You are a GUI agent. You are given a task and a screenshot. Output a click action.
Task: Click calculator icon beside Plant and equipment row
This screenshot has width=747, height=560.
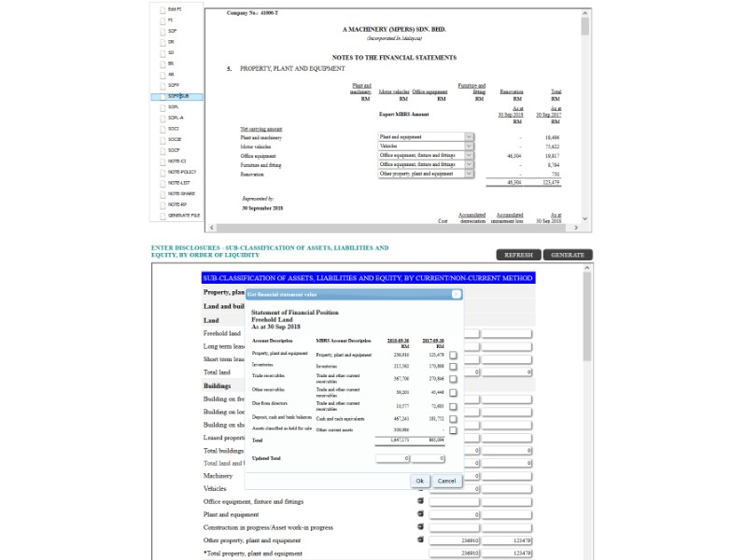(420, 514)
